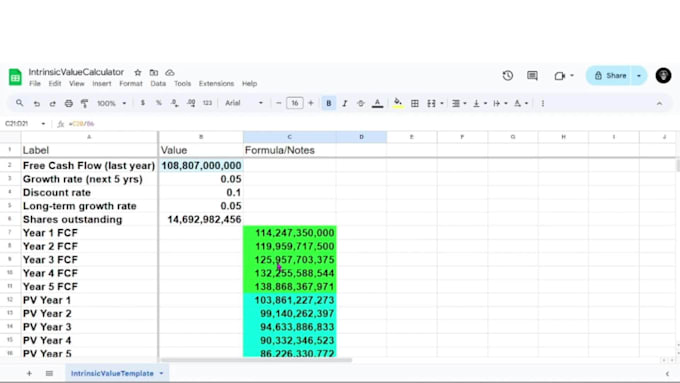This screenshot has width=680, height=383.
Task: Decrease font size with minus button
Action: pos(279,103)
